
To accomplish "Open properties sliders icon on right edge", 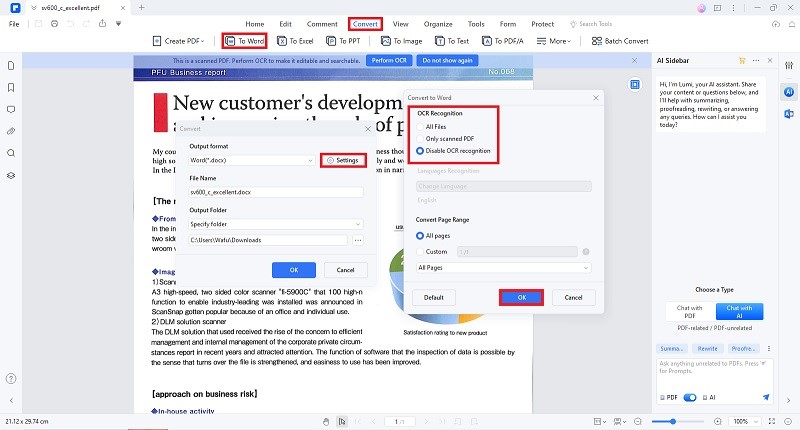I will (x=789, y=65).
